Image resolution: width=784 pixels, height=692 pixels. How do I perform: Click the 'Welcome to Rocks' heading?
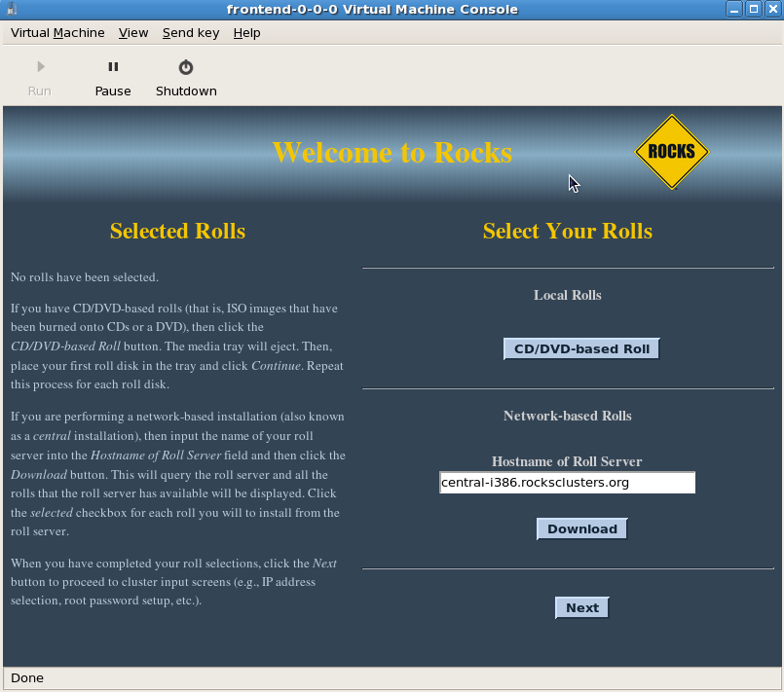point(392,153)
